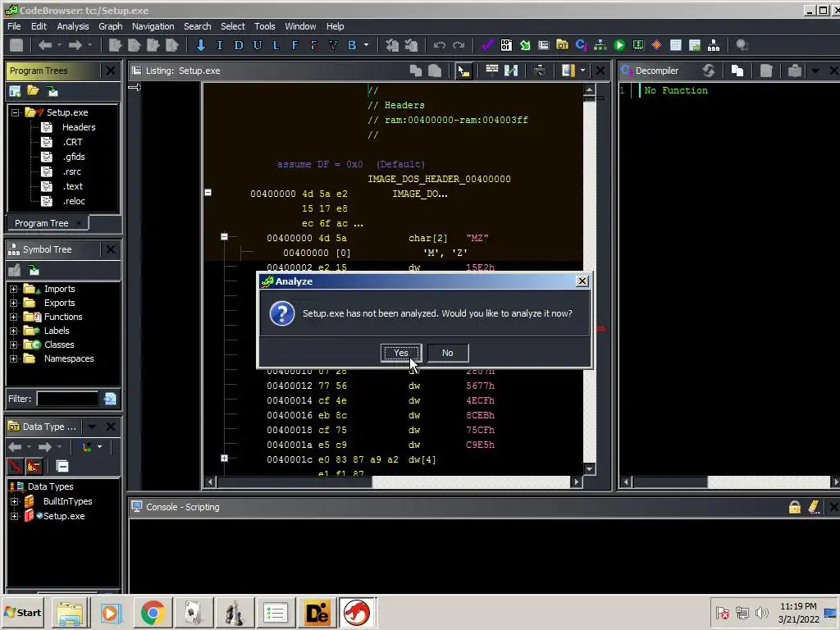Click the Listing snapshot camera icon
The image size is (840, 630).
click(540, 71)
